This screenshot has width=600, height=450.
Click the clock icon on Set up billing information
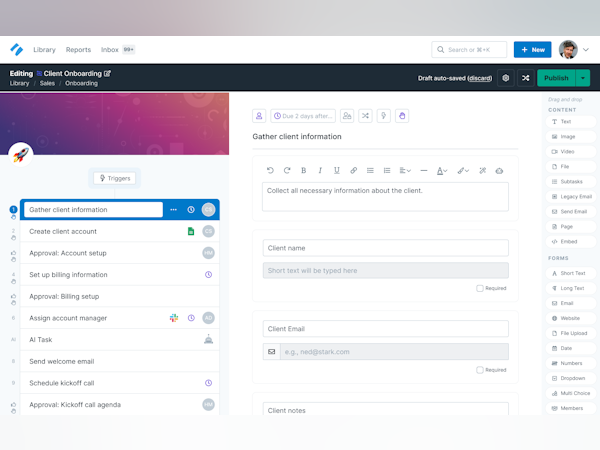[209, 274]
